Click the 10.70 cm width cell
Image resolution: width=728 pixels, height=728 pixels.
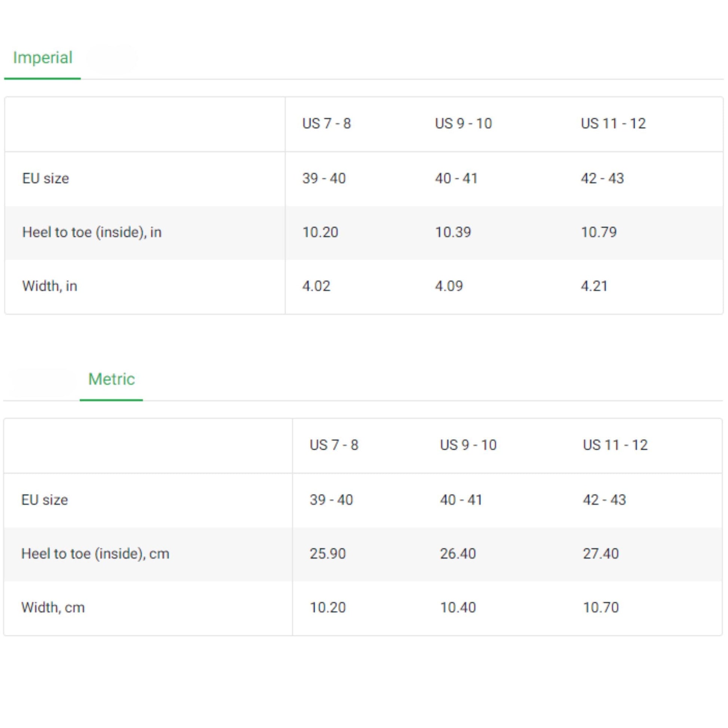click(x=601, y=608)
